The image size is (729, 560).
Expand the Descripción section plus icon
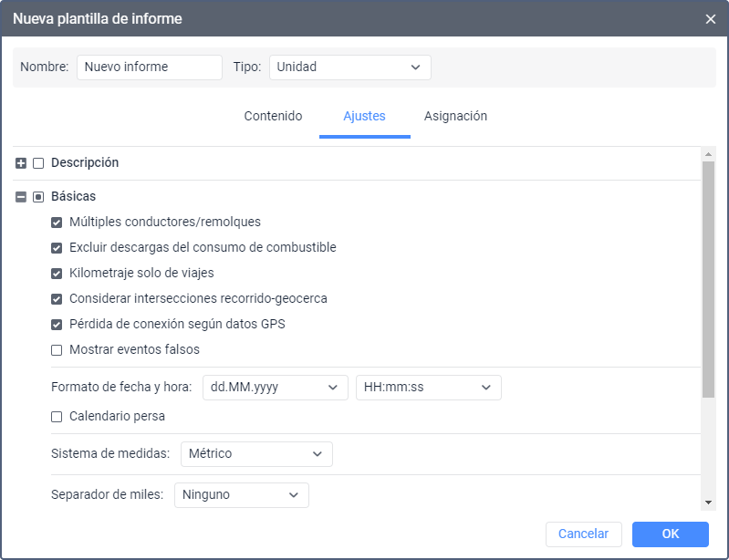click(x=21, y=163)
